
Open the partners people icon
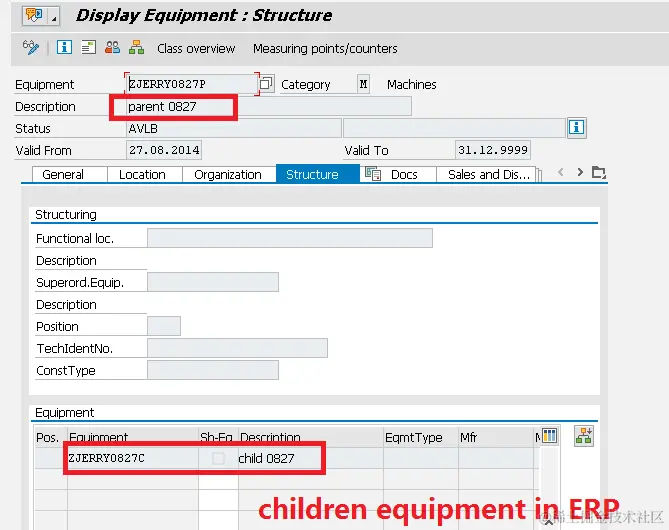112,47
